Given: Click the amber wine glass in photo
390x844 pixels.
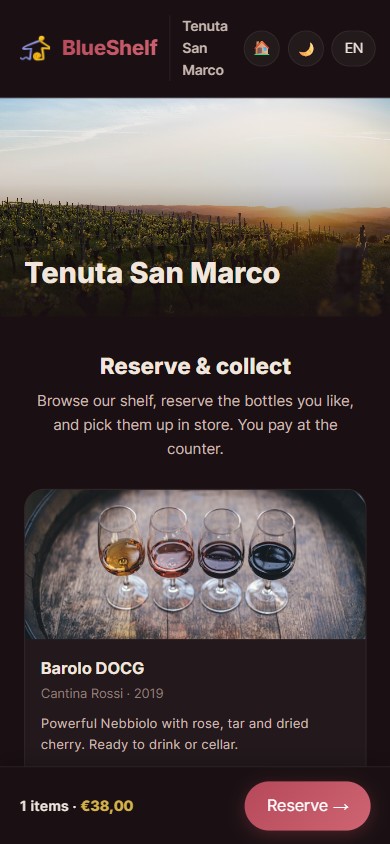Looking at the screenshot, I should [x=123, y=557].
